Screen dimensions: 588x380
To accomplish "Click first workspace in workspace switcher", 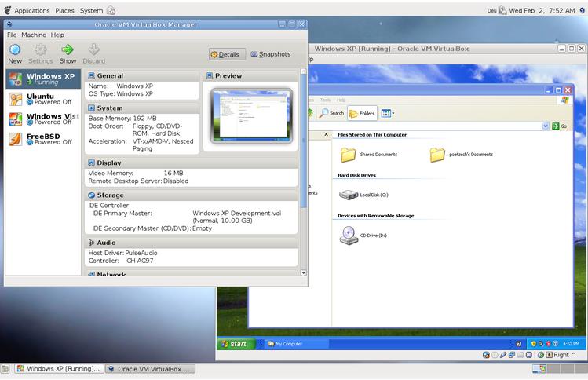I will 539,369.
